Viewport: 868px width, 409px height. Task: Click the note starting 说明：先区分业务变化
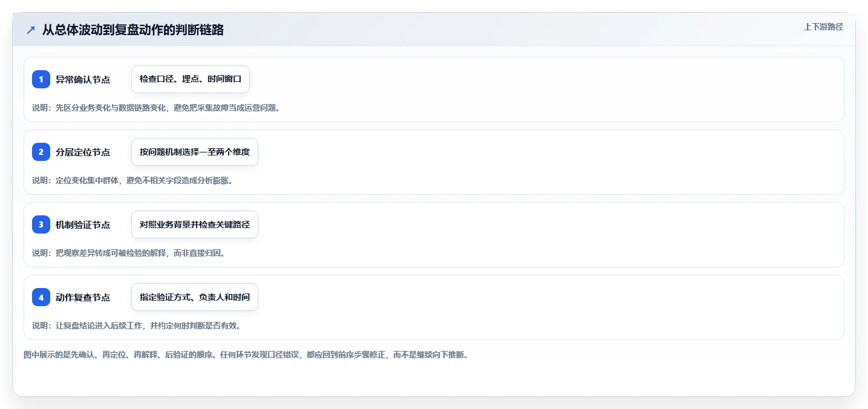click(x=156, y=108)
